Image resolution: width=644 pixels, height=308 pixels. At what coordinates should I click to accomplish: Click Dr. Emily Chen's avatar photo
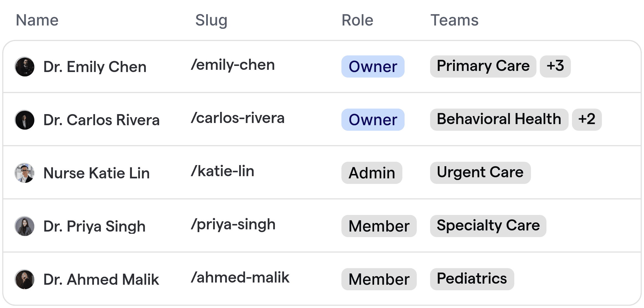coord(25,67)
